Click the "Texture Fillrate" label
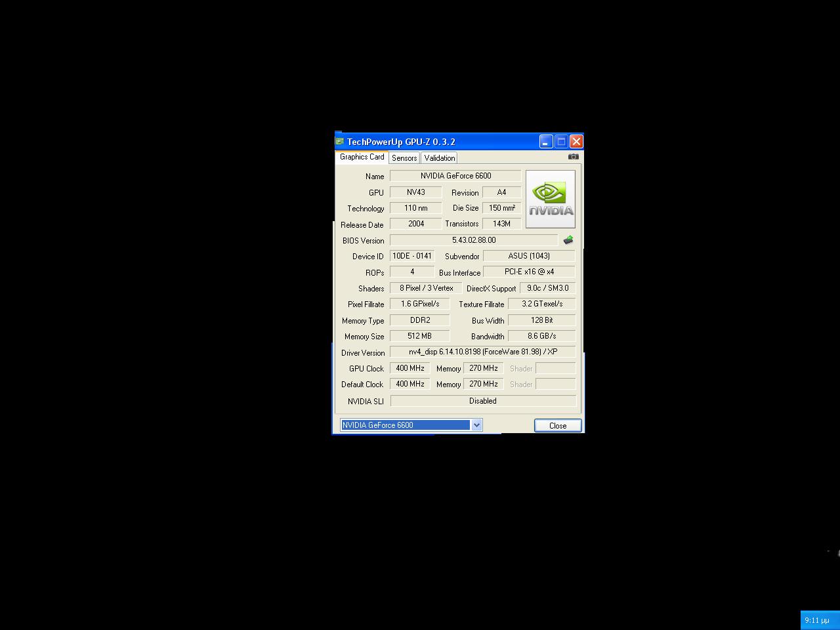Image resolution: width=840 pixels, height=630 pixels. (482, 304)
